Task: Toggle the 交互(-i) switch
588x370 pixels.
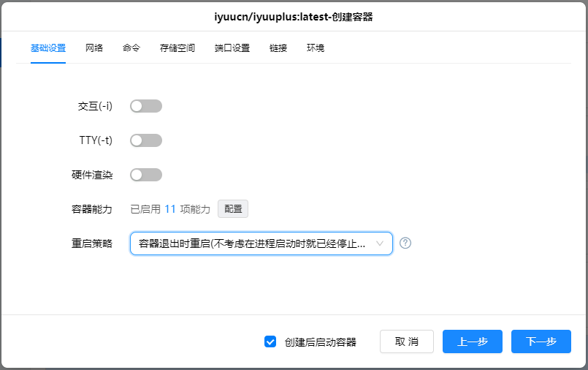Action: click(x=145, y=106)
